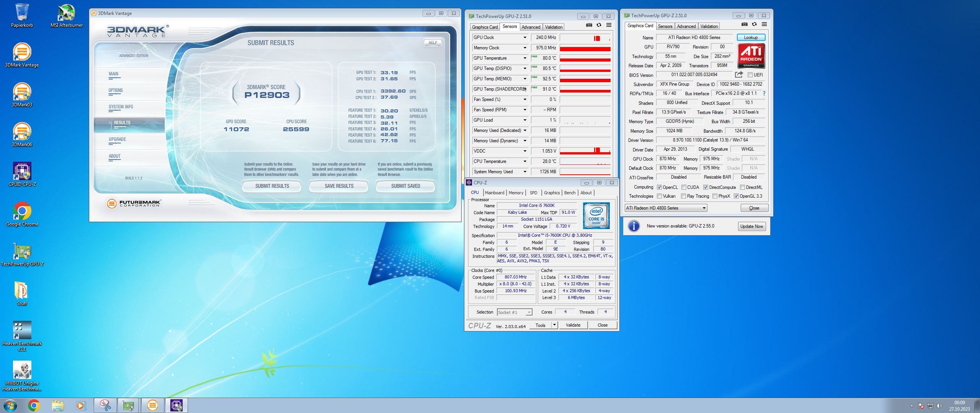This screenshot has width=980, height=413.
Task: Open MSI Afterburner desktop shortcut
Action: click(67, 16)
